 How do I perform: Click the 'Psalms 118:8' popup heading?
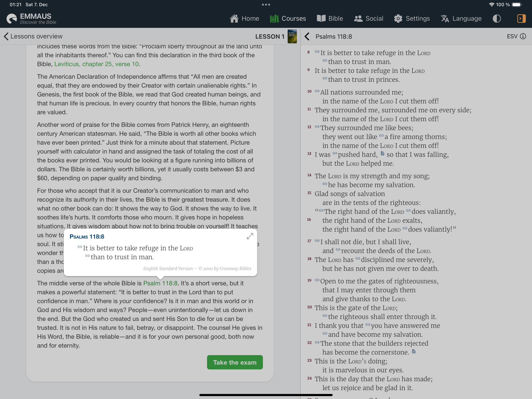tap(87, 236)
